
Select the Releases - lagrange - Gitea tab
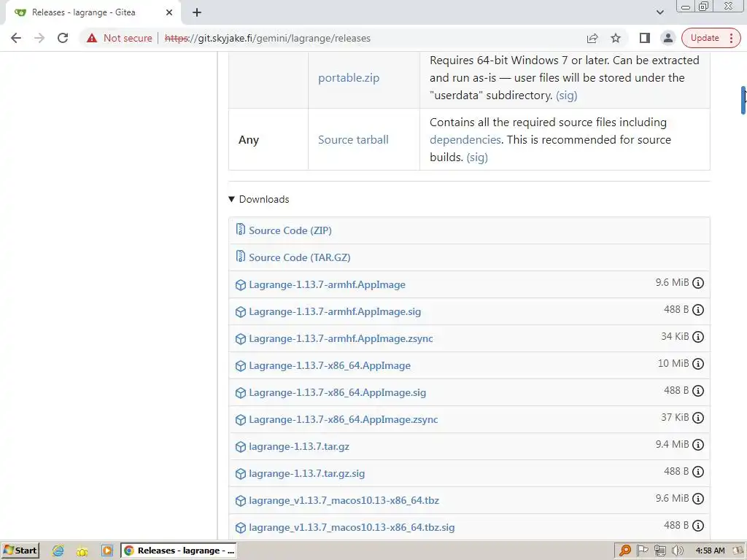click(93, 12)
